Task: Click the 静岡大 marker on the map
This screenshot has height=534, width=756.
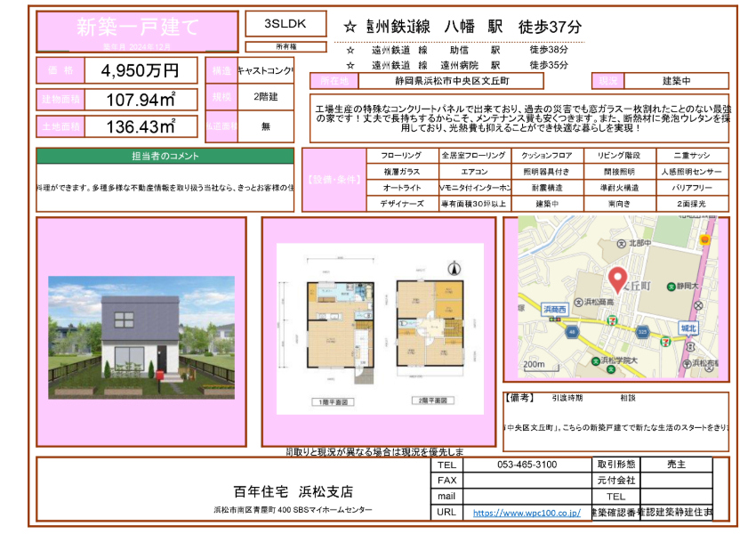Action: [x=682, y=286]
